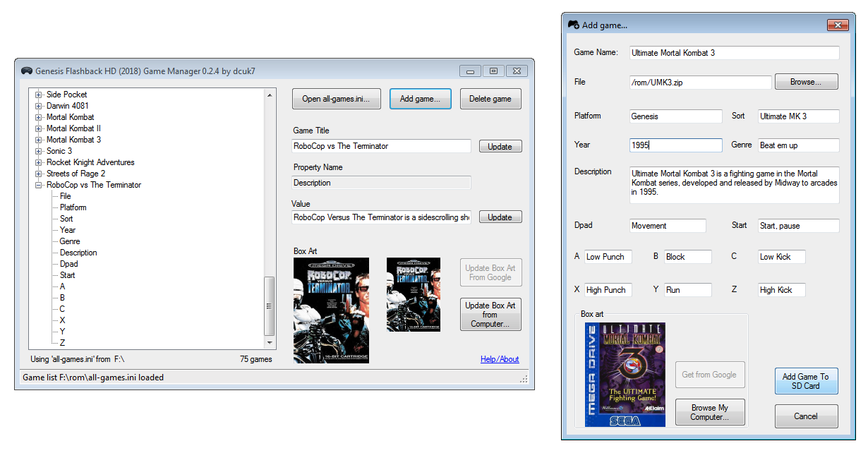This screenshot has width=868, height=453.
Task: Click the Sort field showing Ultimate MK 3
Action: (x=799, y=116)
